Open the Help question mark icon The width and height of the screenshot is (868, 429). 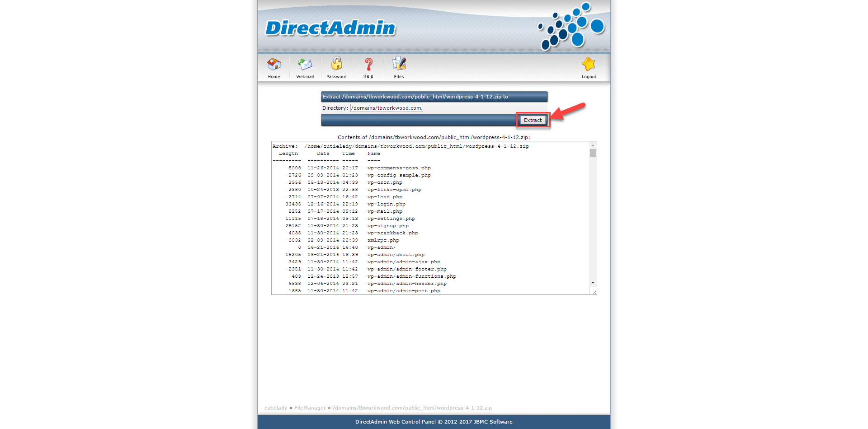(368, 64)
